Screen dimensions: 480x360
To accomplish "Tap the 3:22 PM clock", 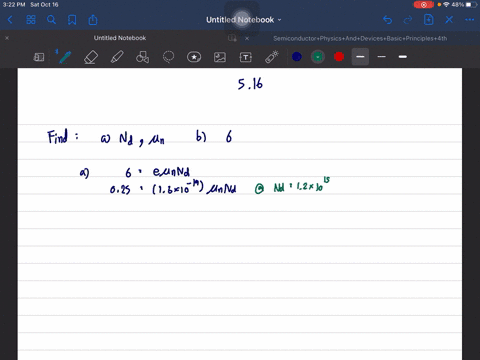I will point(14,5).
